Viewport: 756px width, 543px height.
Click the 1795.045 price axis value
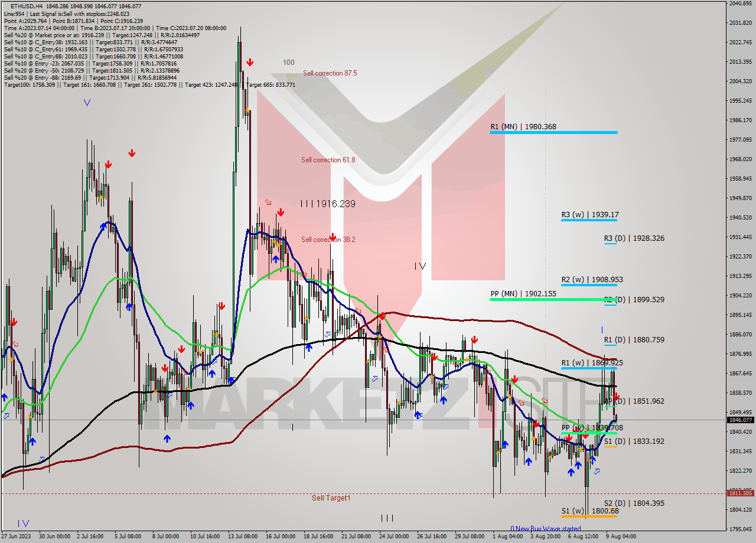point(741,529)
